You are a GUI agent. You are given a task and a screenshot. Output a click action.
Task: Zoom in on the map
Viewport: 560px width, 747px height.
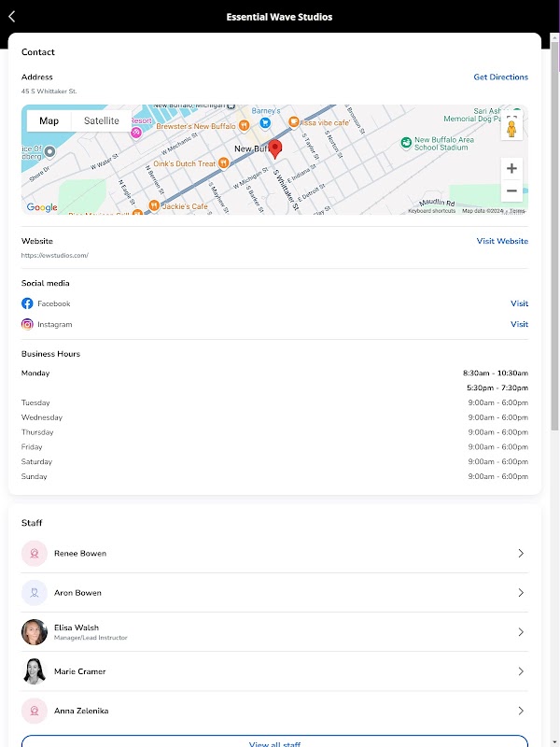pyautogui.click(x=511, y=169)
